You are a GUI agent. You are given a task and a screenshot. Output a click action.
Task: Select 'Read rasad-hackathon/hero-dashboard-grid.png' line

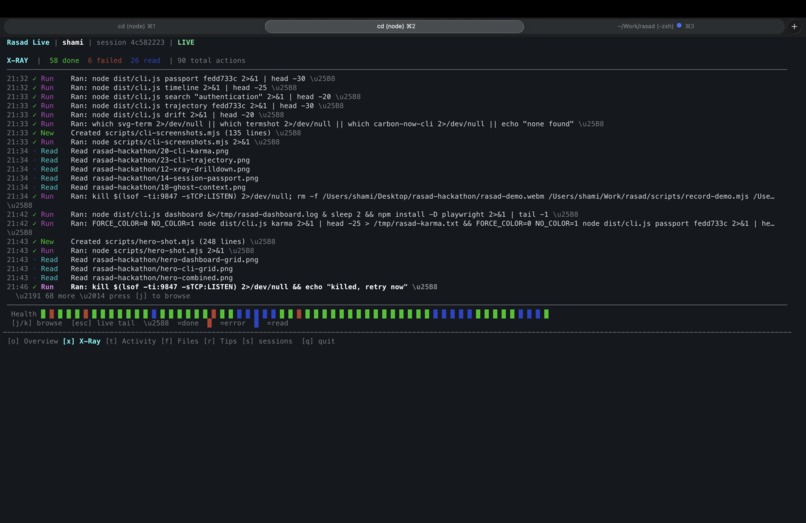pos(133,260)
